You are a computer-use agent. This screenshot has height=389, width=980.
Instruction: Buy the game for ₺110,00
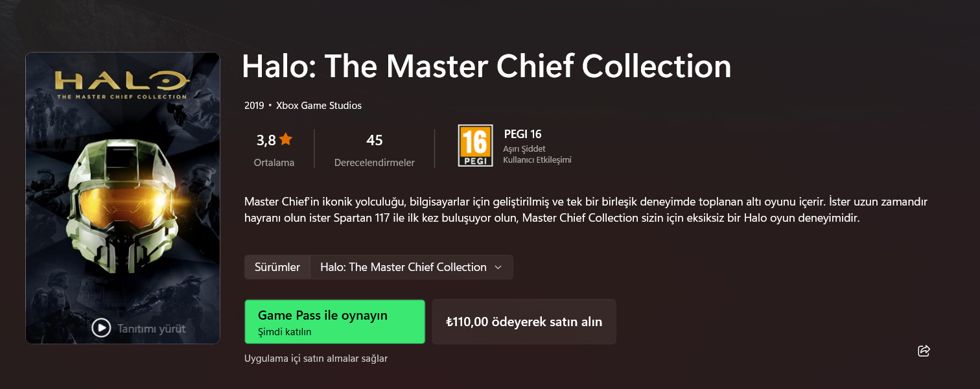[x=524, y=322]
